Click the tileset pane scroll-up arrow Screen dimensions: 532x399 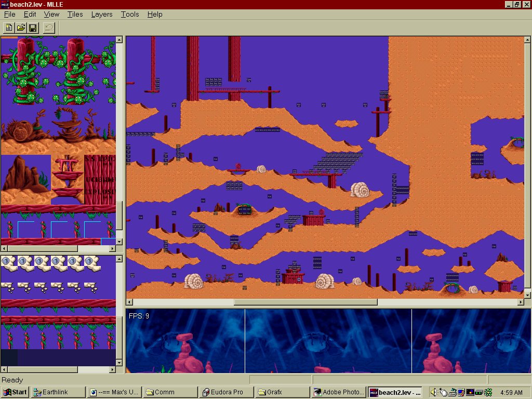click(119, 39)
